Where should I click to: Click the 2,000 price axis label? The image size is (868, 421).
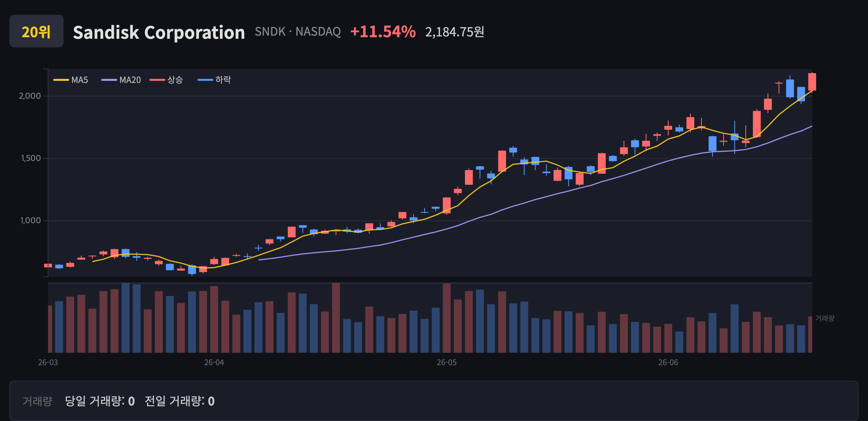pos(30,96)
